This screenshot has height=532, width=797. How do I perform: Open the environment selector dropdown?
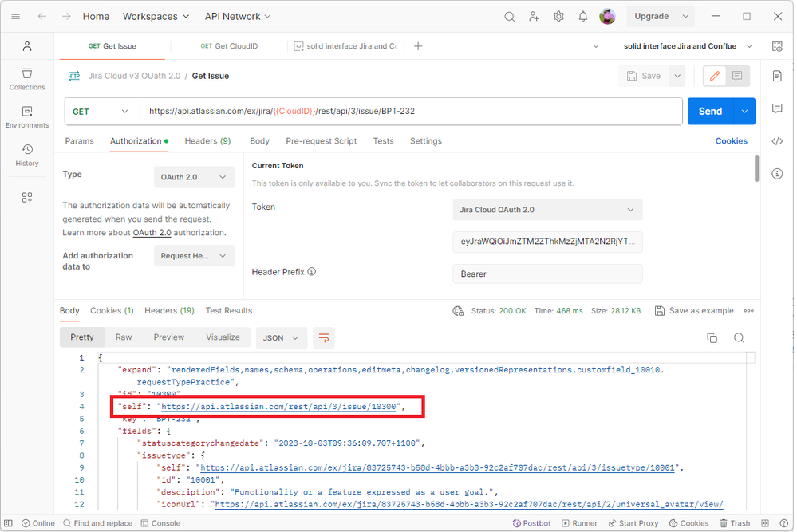click(x=688, y=46)
